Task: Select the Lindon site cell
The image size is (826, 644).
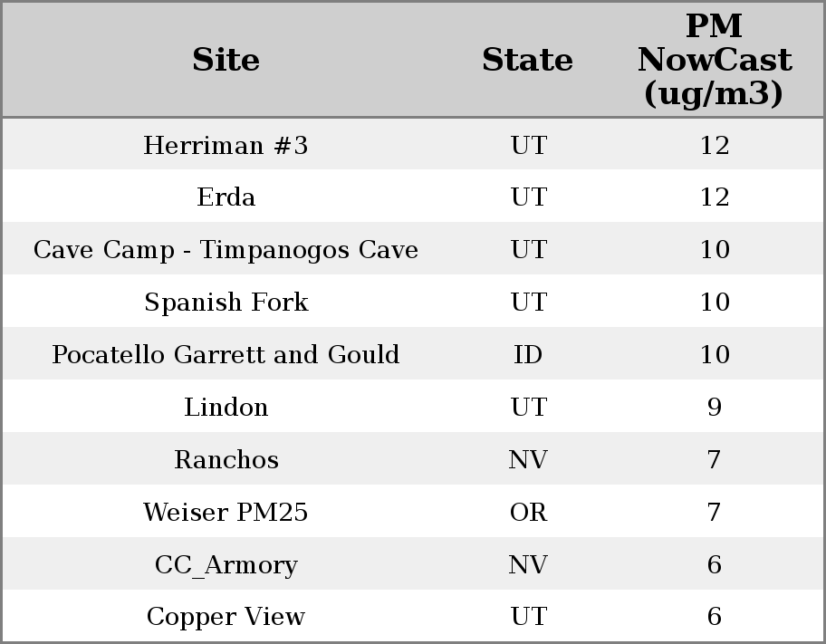Action: tap(226, 408)
